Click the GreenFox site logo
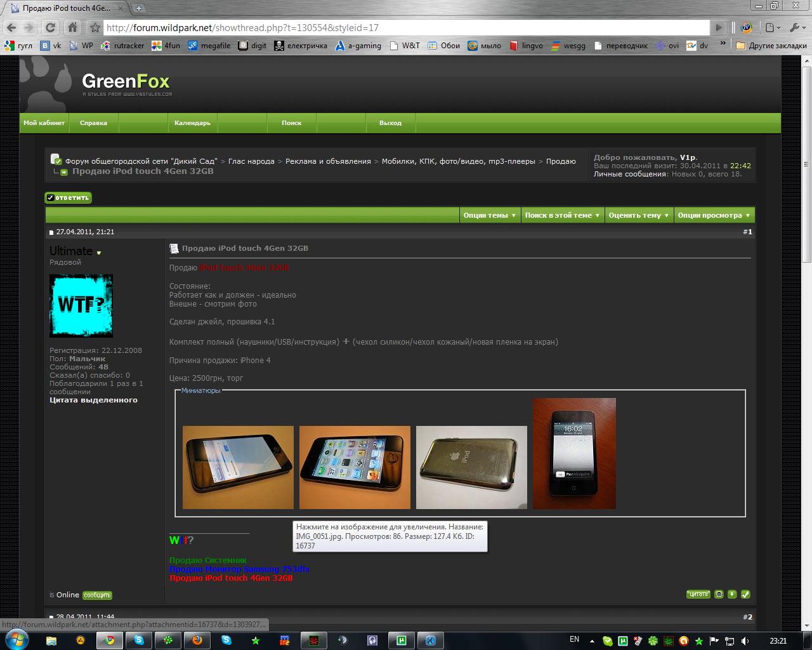812x650 pixels. [126, 83]
